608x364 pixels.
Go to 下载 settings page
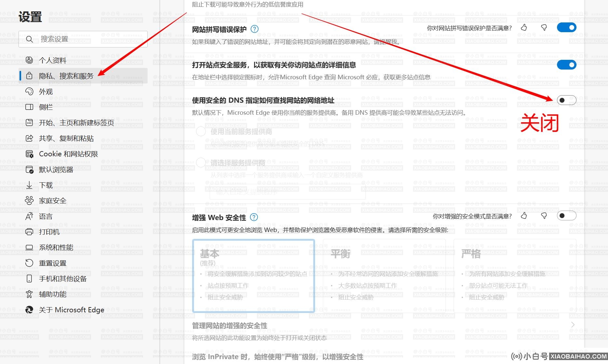coord(83,185)
